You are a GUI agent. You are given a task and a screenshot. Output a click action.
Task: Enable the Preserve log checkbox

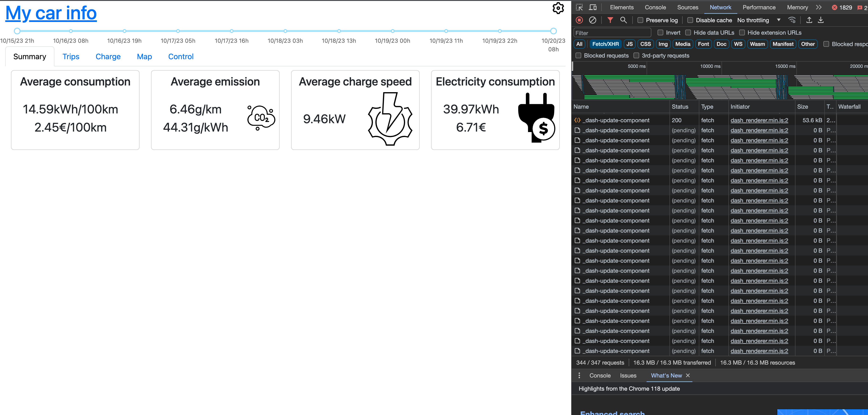(x=640, y=20)
